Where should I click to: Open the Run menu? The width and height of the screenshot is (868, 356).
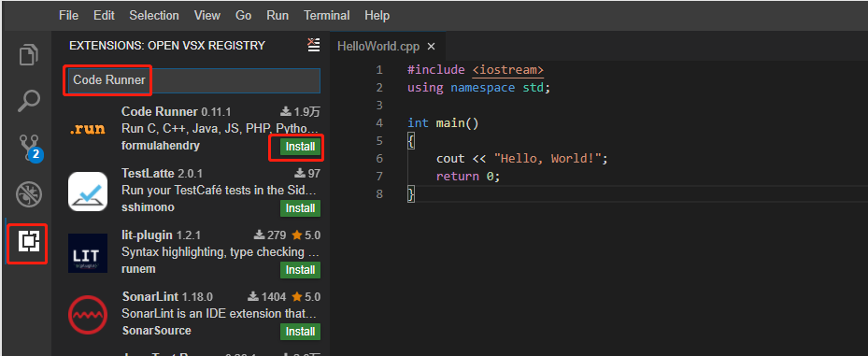(277, 16)
